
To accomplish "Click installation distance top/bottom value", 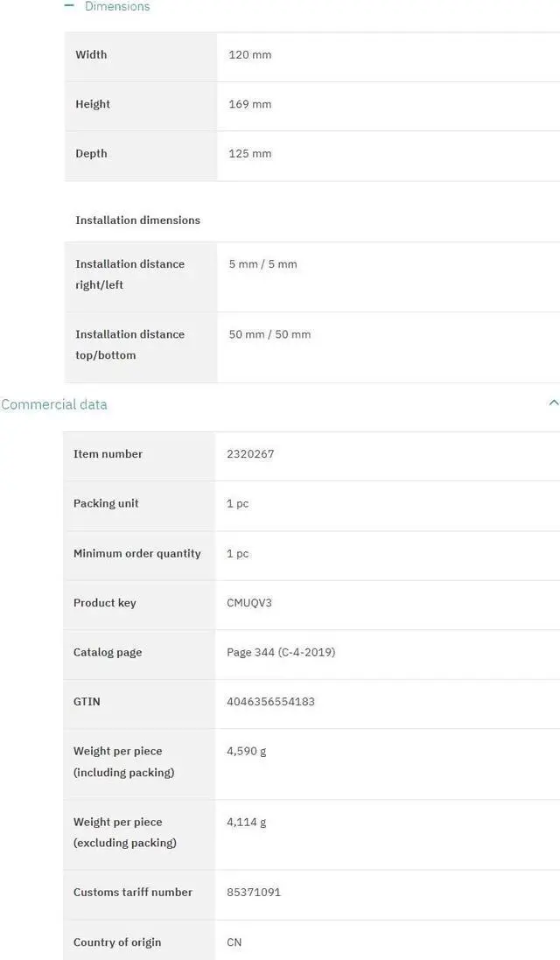I will click(269, 334).
